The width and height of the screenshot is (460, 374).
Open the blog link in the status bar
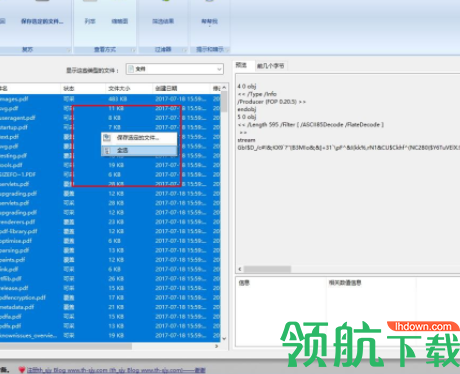tap(116, 370)
